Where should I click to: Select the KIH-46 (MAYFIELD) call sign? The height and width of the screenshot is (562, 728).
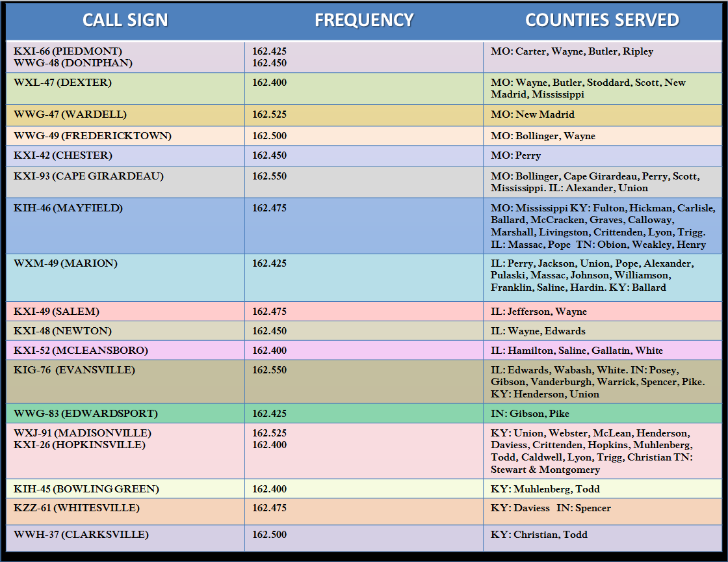coord(68,208)
